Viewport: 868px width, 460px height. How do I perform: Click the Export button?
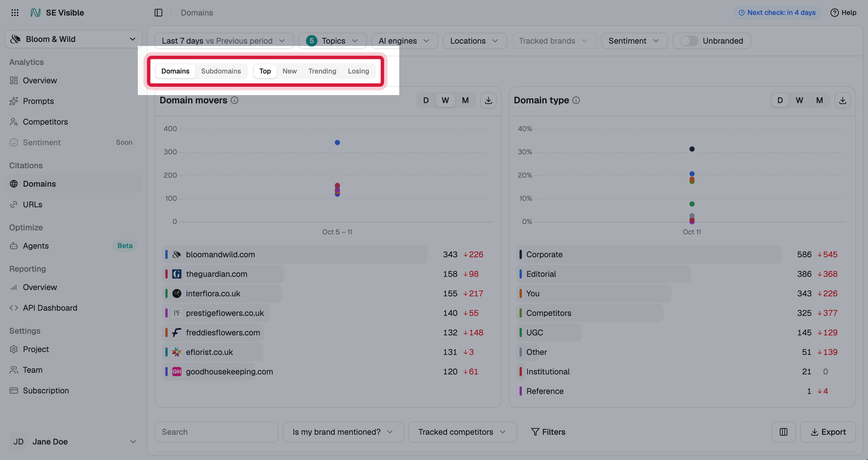pyautogui.click(x=828, y=432)
